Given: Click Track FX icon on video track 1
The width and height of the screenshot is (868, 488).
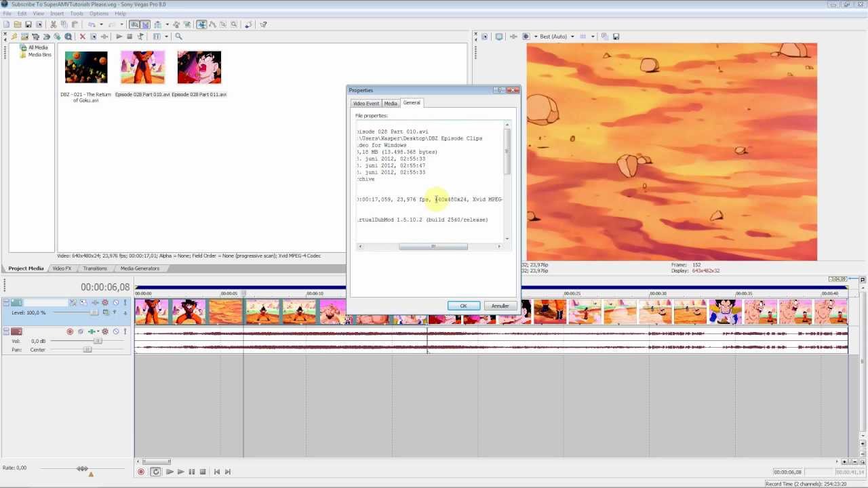Looking at the screenshot, I should tap(95, 302).
